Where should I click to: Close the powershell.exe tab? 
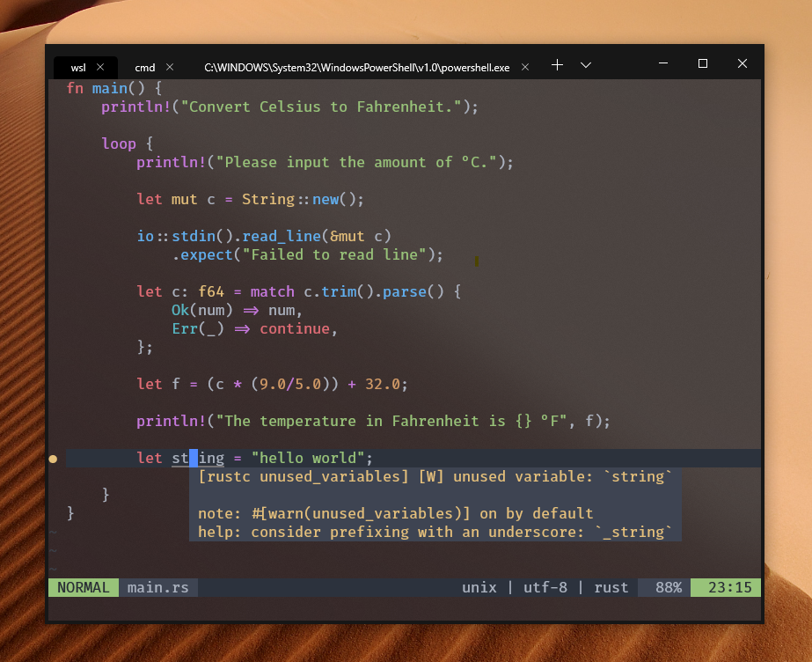pos(525,67)
